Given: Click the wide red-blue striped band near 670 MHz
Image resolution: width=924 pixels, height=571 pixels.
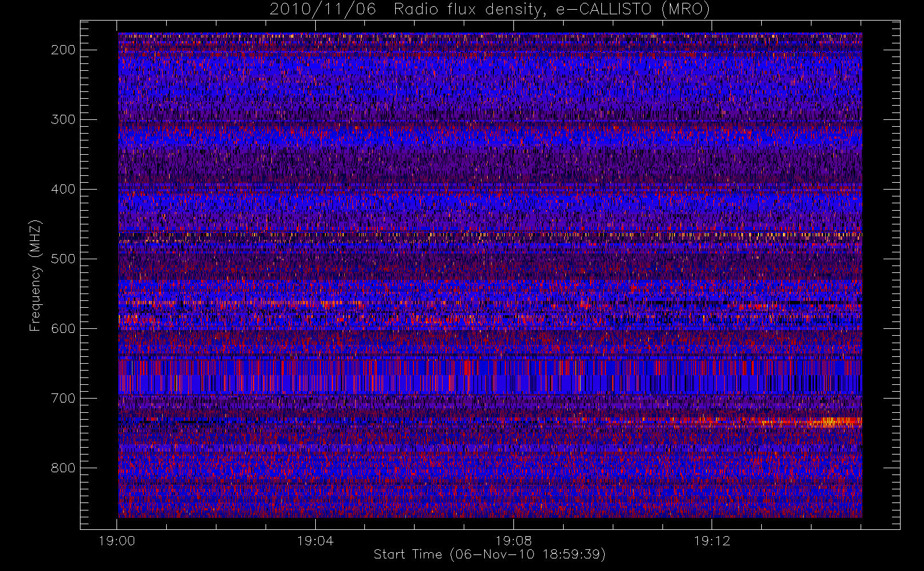Looking at the screenshot, I should [x=490, y=376].
